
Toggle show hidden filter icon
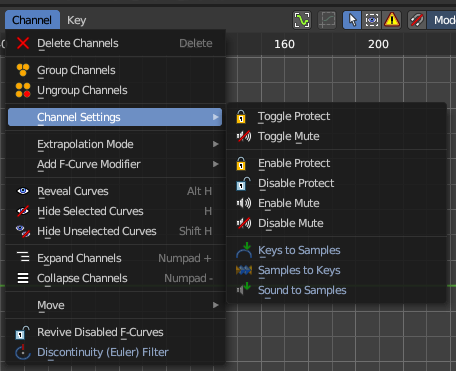[x=372, y=20]
